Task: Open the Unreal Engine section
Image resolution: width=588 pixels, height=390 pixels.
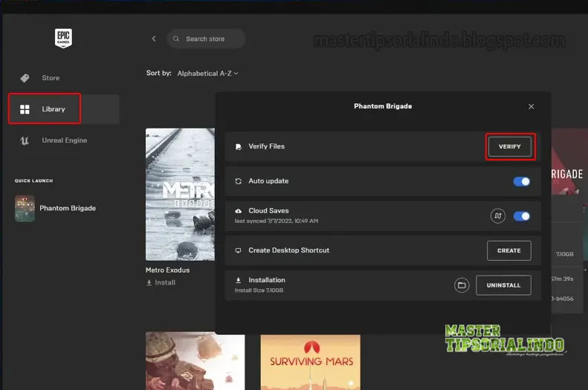Action: point(65,140)
